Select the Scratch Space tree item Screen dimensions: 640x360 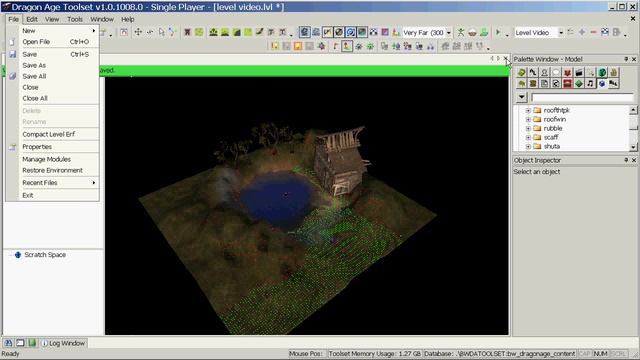point(45,255)
